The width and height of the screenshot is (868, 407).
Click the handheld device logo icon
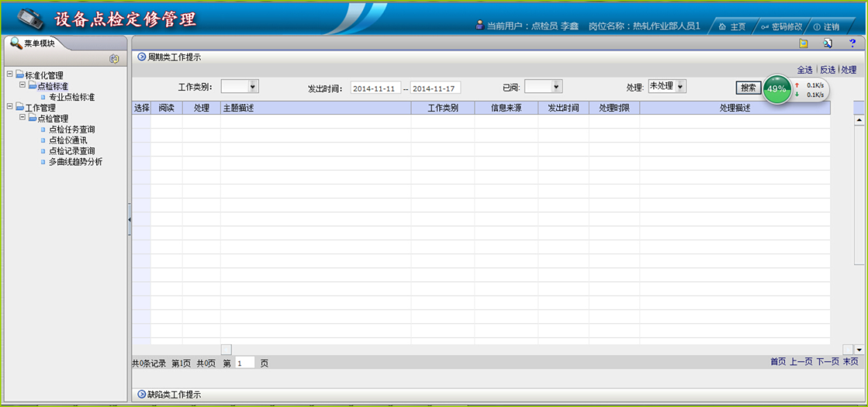tap(30, 19)
